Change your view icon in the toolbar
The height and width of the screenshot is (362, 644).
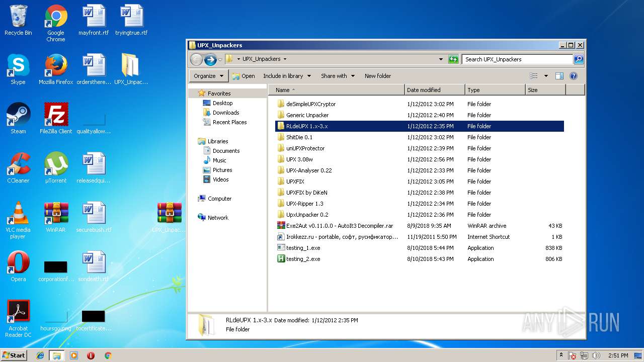pyautogui.click(x=533, y=76)
